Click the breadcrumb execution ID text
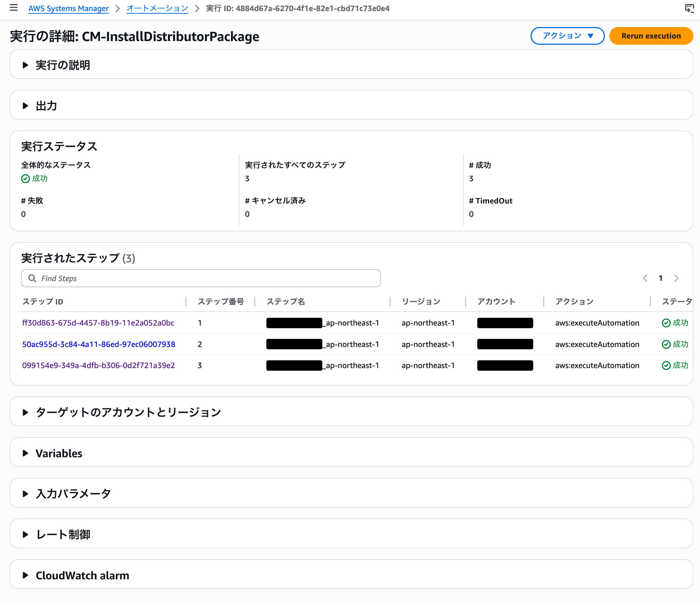Screen dimensions: 700x603 click(298, 9)
